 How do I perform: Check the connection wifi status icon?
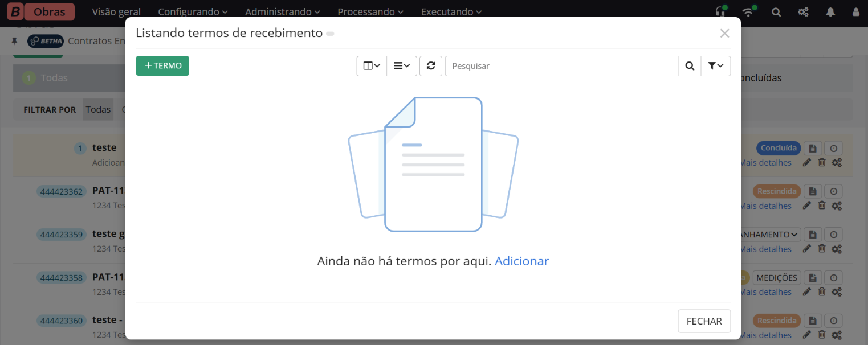(748, 11)
